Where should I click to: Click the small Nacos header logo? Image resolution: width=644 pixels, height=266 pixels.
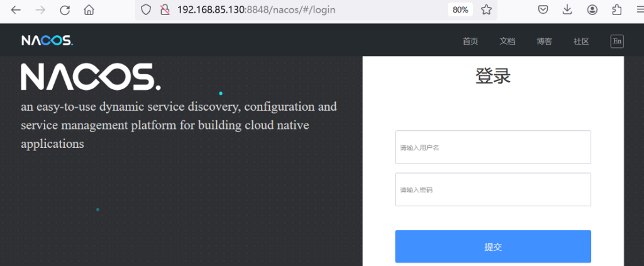click(x=47, y=41)
